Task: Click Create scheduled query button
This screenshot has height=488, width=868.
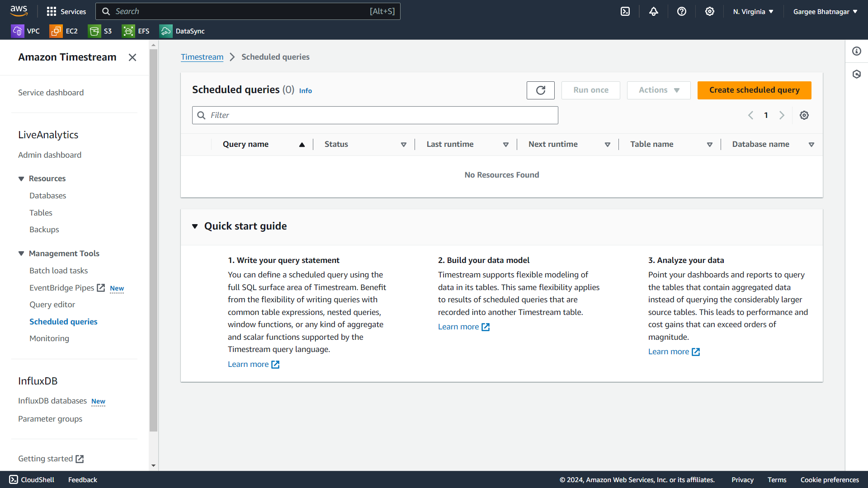Action: point(754,90)
